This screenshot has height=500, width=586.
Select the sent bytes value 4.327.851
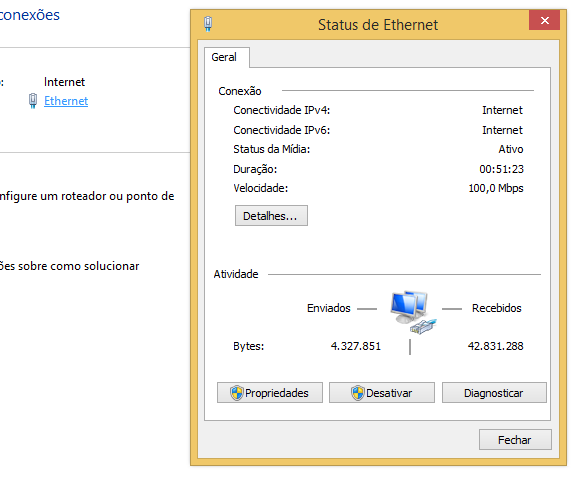pyautogui.click(x=356, y=346)
